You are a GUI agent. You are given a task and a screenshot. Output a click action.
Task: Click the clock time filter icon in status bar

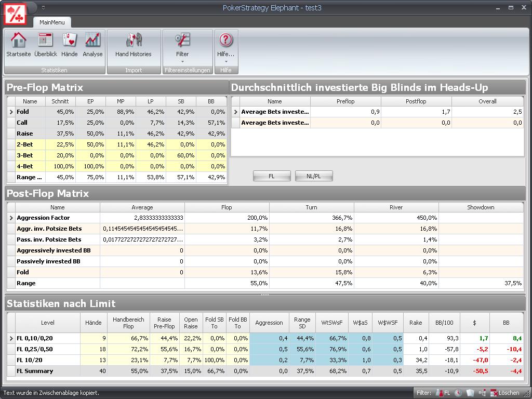(x=458, y=393)
